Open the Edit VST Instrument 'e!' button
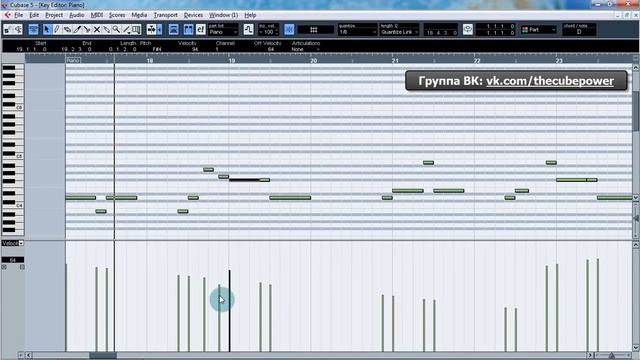Viewport: 640px width, 360px height. click(x=200, y=29)
